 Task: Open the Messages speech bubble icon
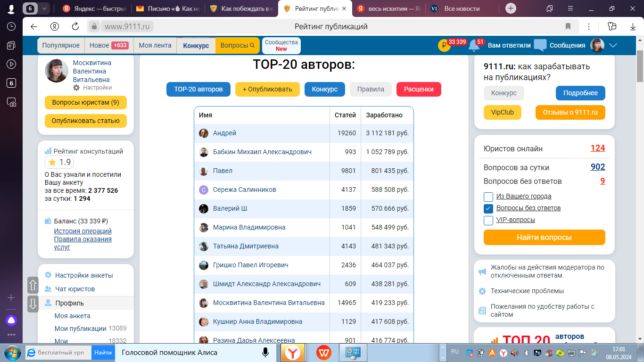click(x=540, y=46)
